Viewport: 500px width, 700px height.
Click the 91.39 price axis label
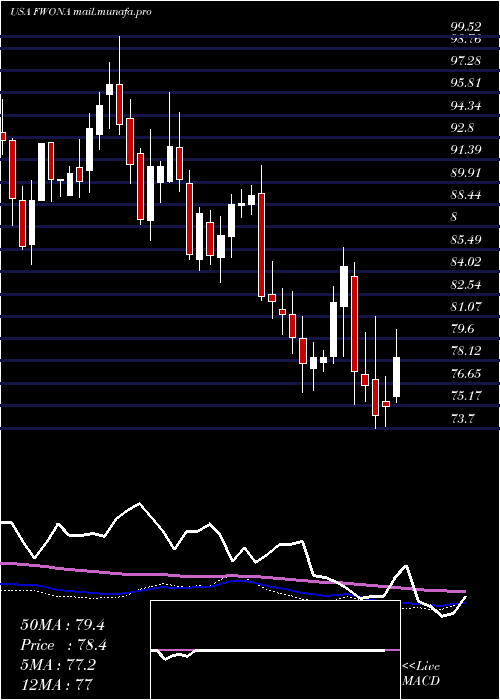(466, 150)
